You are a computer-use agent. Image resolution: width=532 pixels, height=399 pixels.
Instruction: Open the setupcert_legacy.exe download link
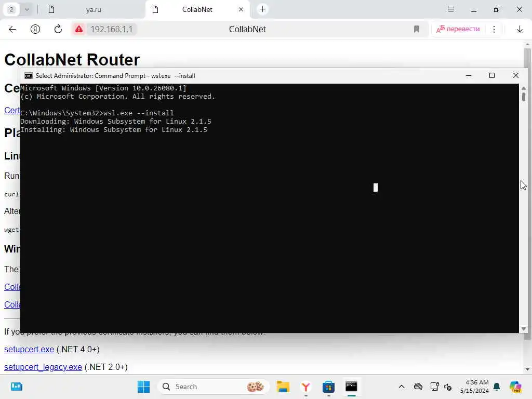click(x=43, y=367)
